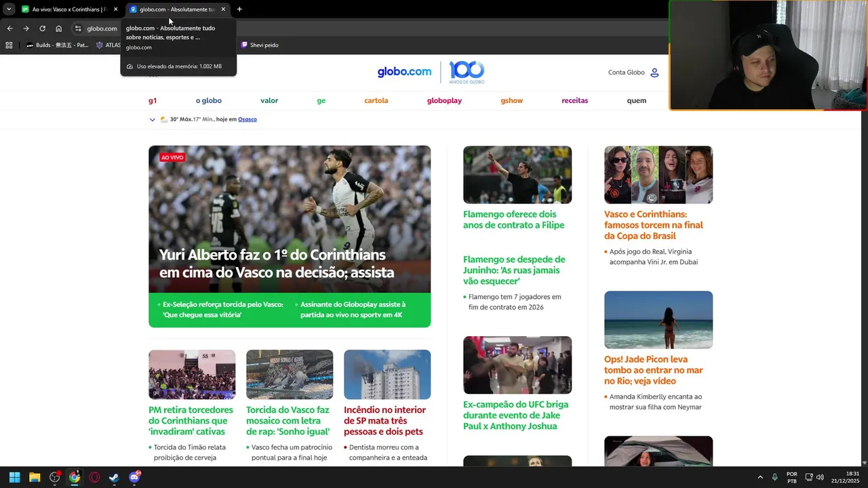Open the Builds bookmark
Image resolution: width=868 pixels, height=488 pixels.
[x=58, y=45]
